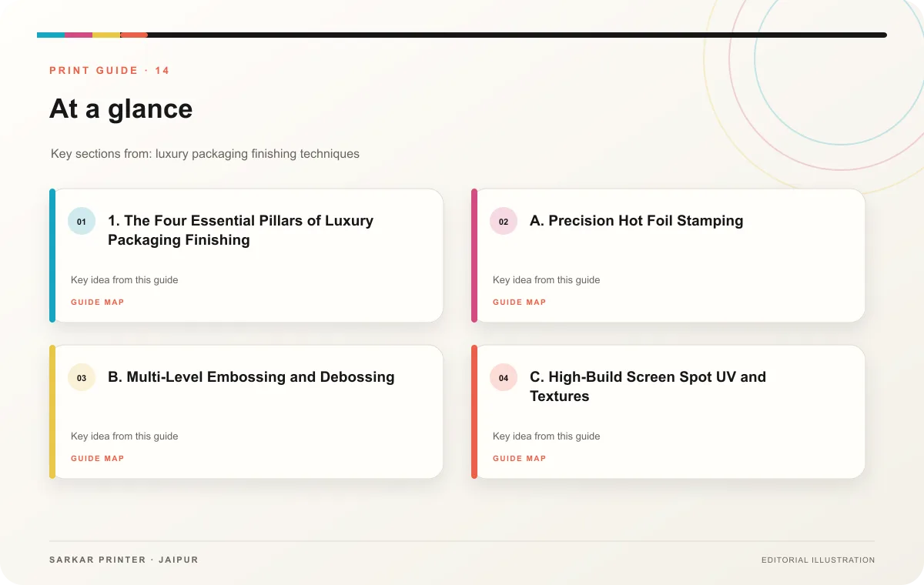Click GUIDE MAP in the Four Pillars card
Screen dimensions: 924x585
pyautogui.click(x=98, y=303)
